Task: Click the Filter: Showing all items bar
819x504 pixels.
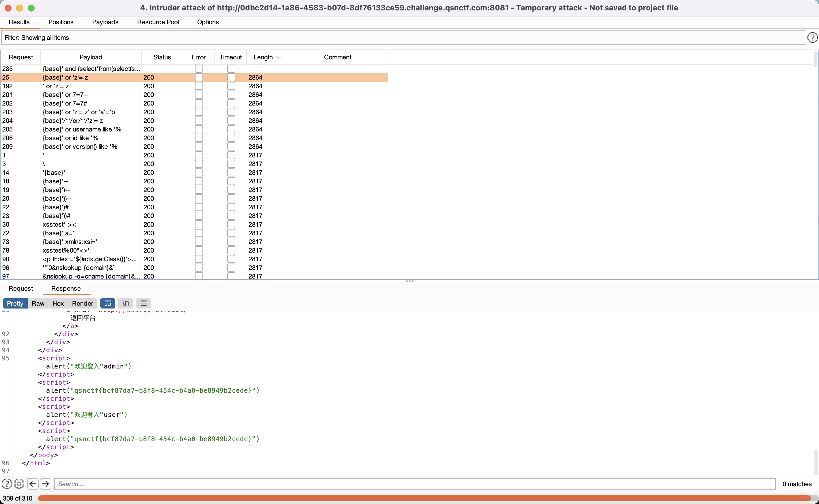Action: click(x=403, y=38)
